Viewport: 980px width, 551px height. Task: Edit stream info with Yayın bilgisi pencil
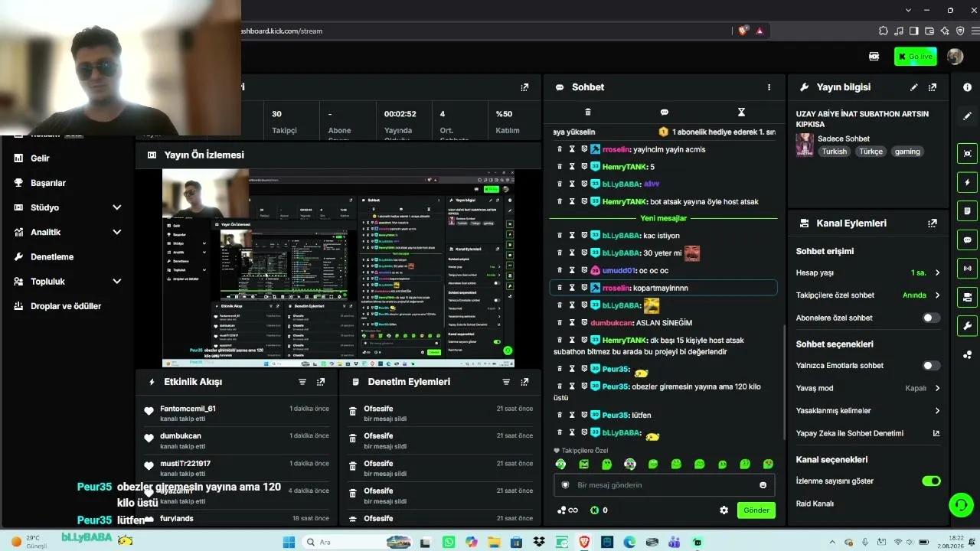coord(913,87)
